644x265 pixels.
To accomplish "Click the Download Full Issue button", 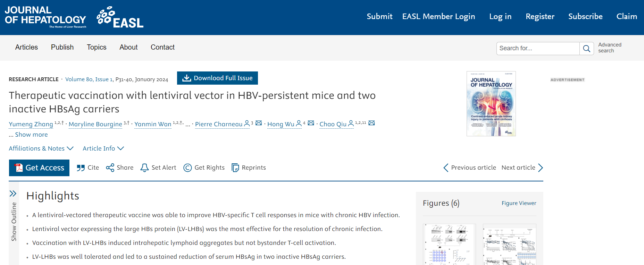I will click(x=217, y=78).
